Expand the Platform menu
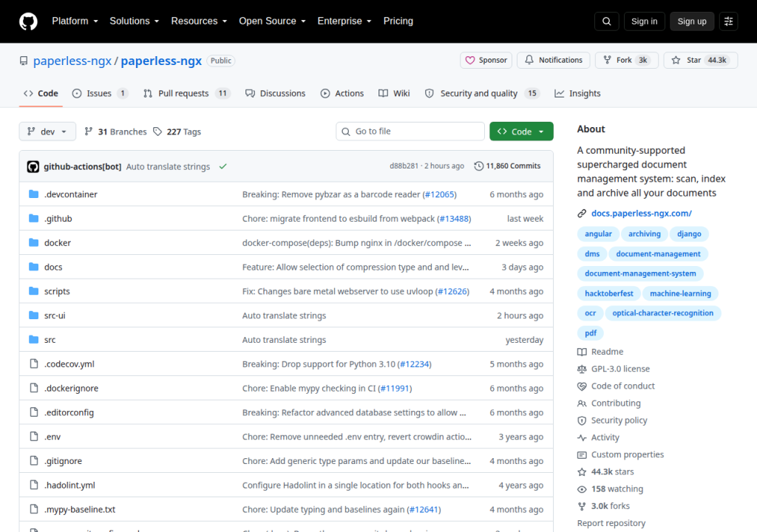The width and height of the screenshot is (757, 532). point(75,21)
